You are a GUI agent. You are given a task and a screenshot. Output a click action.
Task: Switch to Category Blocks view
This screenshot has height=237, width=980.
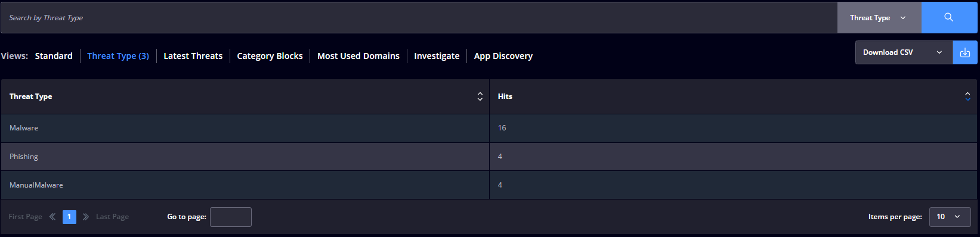tap(270, 56)
